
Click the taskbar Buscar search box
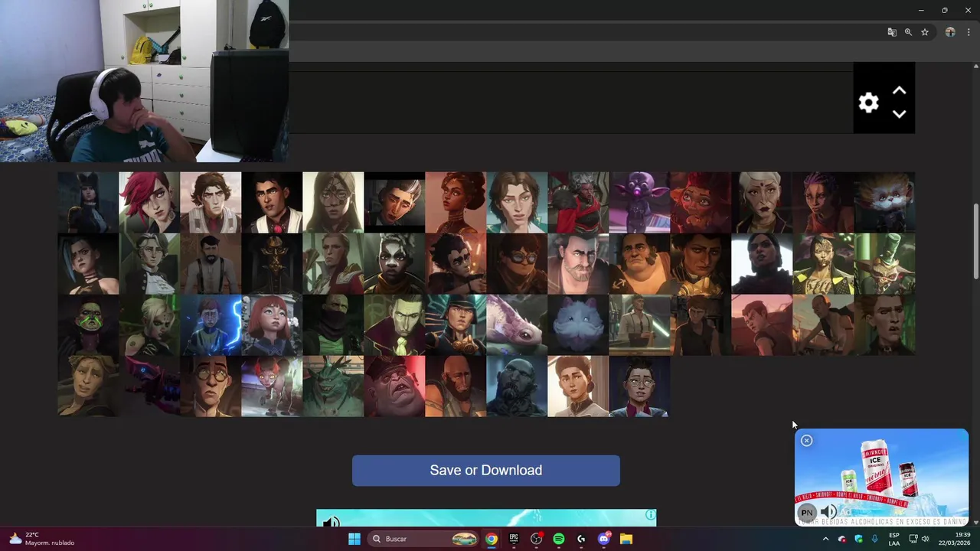click(x=424, y=539)
